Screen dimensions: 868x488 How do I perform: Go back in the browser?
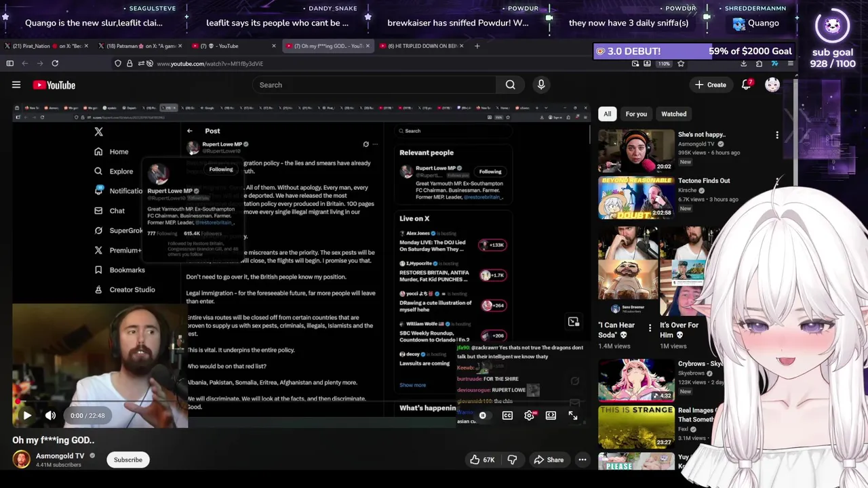click(25, 64)
